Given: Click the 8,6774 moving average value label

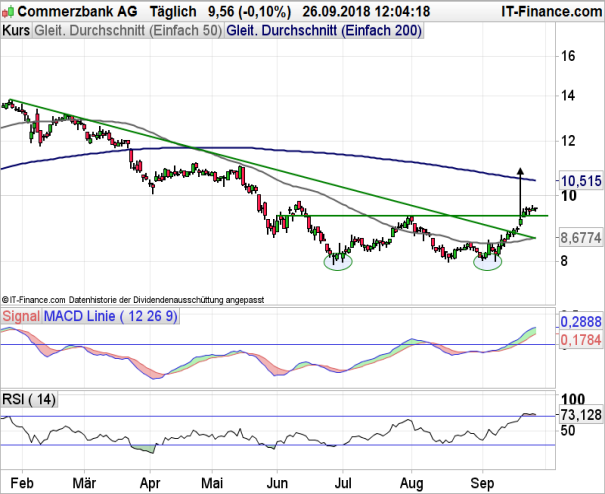Looking at the screenshot, I should (x=581, y=238).
